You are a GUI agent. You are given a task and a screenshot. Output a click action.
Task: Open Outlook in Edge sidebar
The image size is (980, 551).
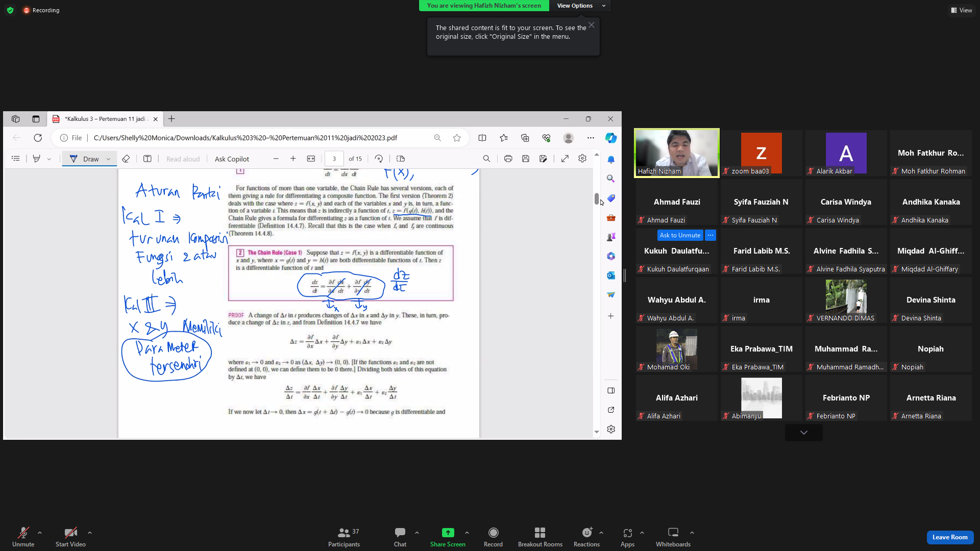pyautogui.click(x=611, y=275)
